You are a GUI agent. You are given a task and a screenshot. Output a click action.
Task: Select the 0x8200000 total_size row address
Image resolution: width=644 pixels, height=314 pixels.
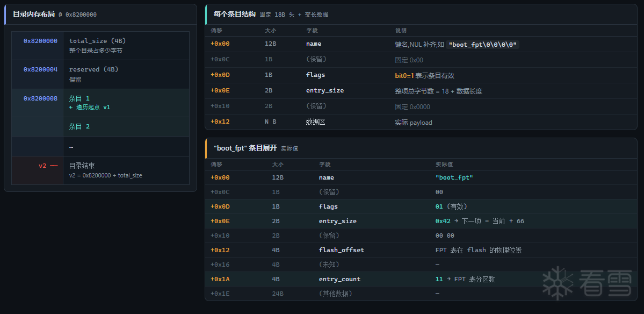point(40,41)
